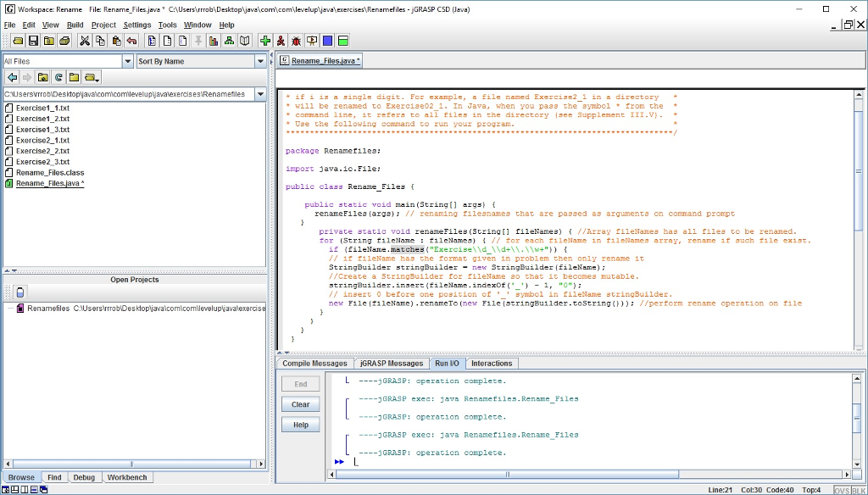
Task: Select the Debug tab at bottom-left
Action: coord(84,477)
